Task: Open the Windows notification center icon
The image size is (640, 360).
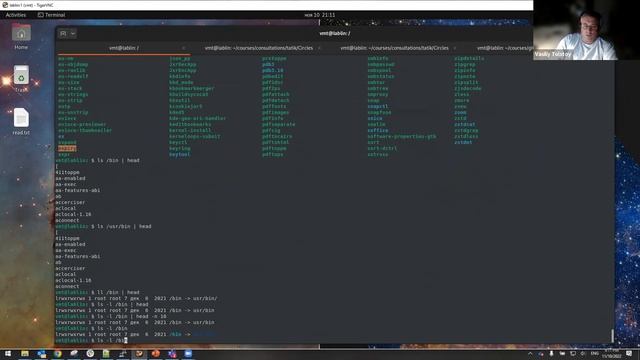Action: [x=629, y=353]
